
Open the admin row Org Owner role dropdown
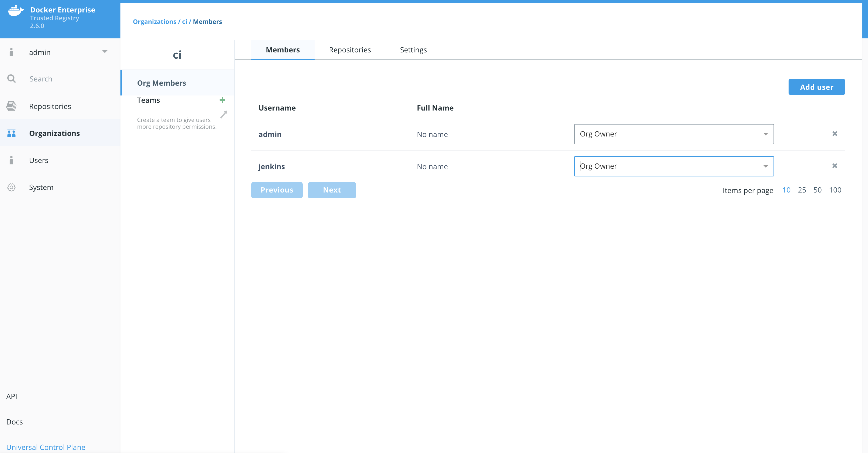coord(674,134)
